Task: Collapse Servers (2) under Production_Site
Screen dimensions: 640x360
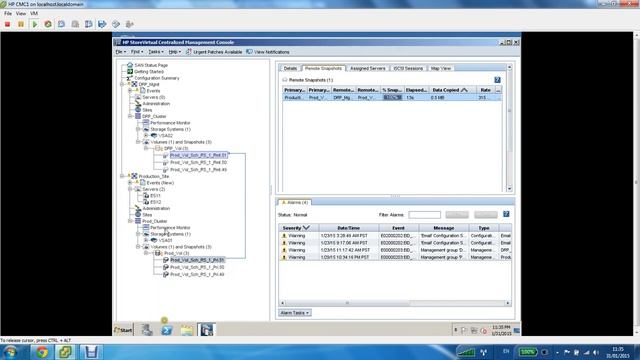Action: [x=130, y=189]
